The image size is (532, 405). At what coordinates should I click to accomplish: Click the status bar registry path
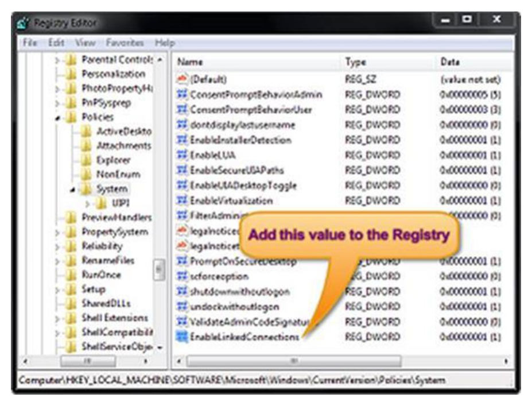coord(232,380)
